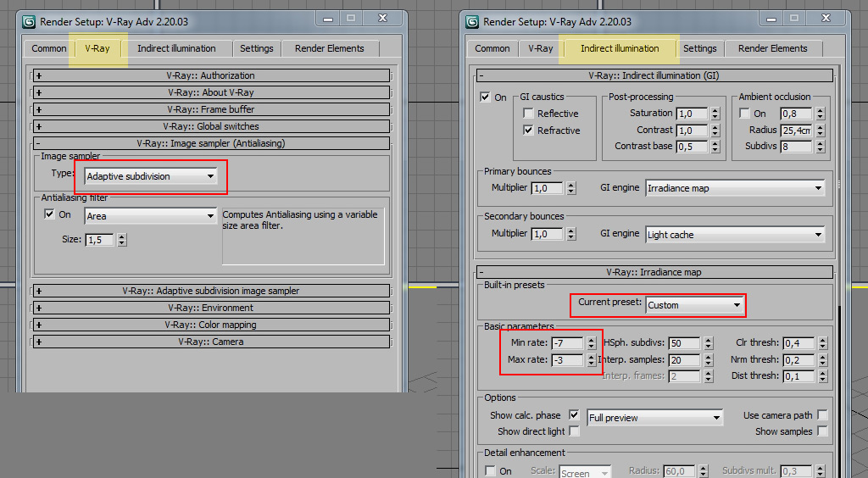This screenshot has height=478, width=868.
Task: Toggle Antialiasing filter On checkbox
Action: pyautogui.click(x=49, y=214)
